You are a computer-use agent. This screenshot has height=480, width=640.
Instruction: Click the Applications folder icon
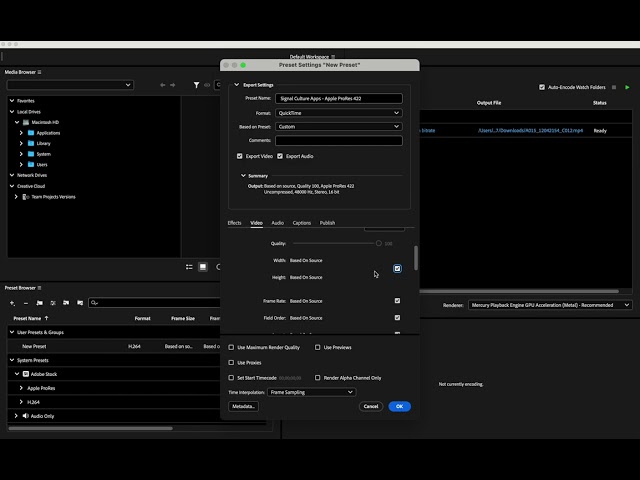(31, 133)
